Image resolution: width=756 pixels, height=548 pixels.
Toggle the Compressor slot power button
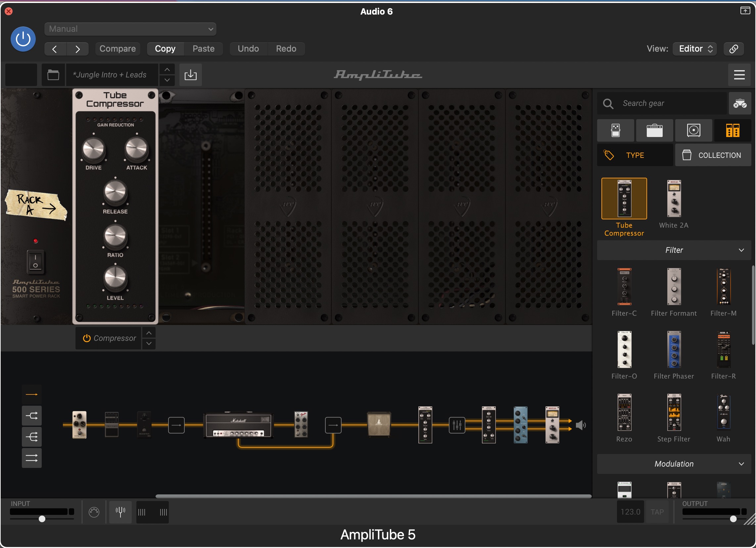(x=87, y=338)
